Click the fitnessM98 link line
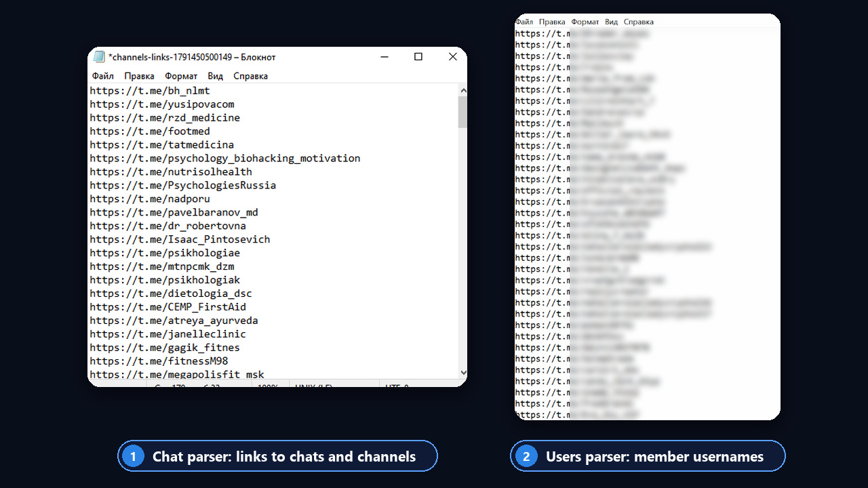The width and height of the screenshot is (868, 488). pos(159,361)
